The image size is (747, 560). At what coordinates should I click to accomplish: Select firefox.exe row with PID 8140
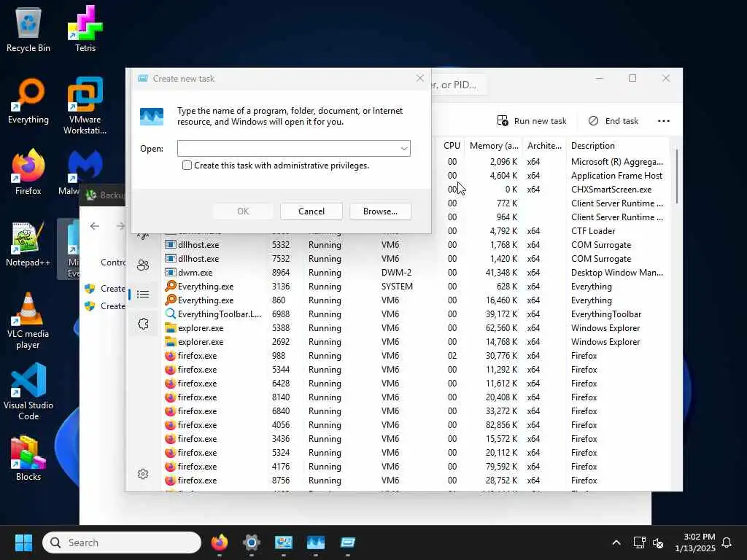(x=414, y=397)
